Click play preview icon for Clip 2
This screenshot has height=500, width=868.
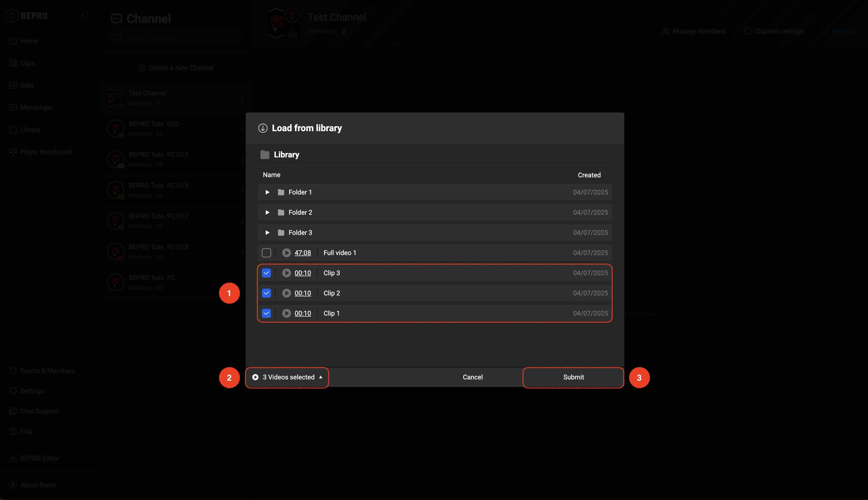click(x=286, y=293)
